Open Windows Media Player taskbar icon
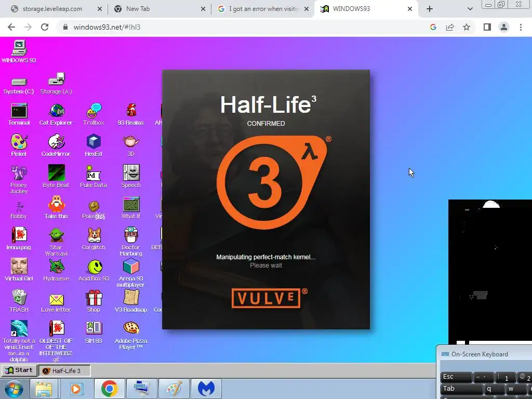 [x=76, y=389]
